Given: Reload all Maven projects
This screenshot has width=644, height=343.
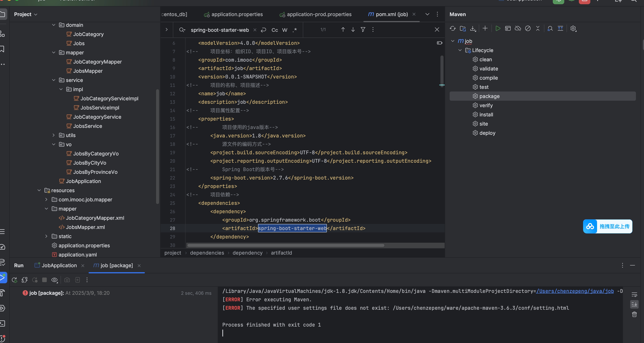Looking at the screenshot, I should pyautogui.click(x=453, y=29).
